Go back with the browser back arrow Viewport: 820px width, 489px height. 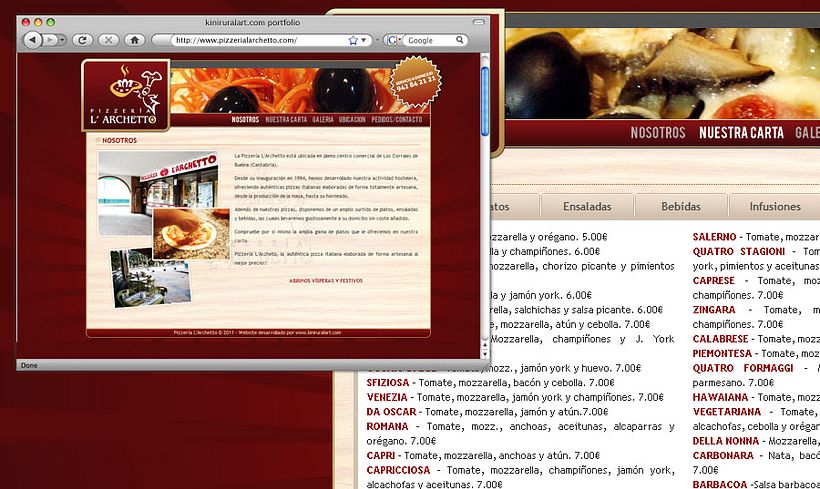point(32,40)
